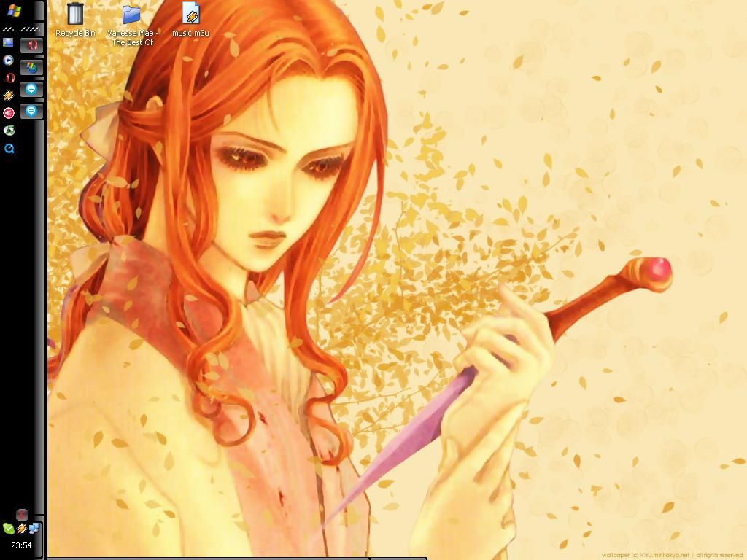Click the red round Quick Launch icon

[9, 113]
